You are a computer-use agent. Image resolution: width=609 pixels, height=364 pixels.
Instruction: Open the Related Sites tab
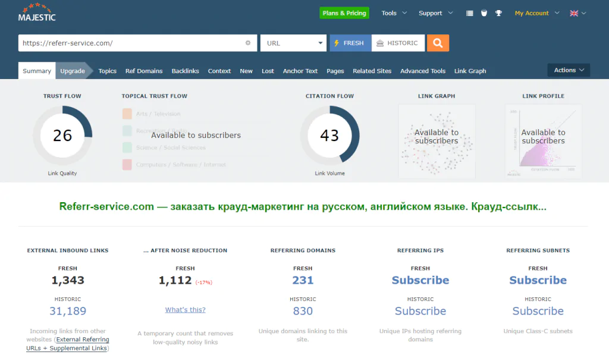(x=372, y=71)
